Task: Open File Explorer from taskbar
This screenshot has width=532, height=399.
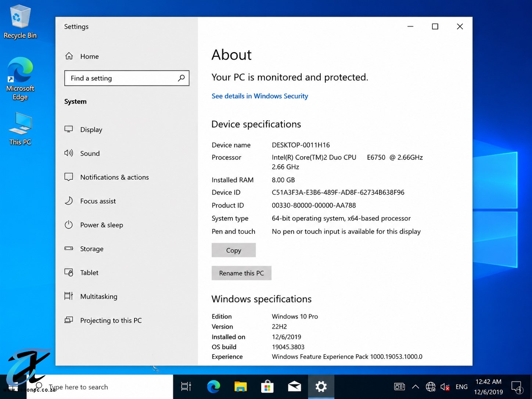Action: (x=241, y=387)
